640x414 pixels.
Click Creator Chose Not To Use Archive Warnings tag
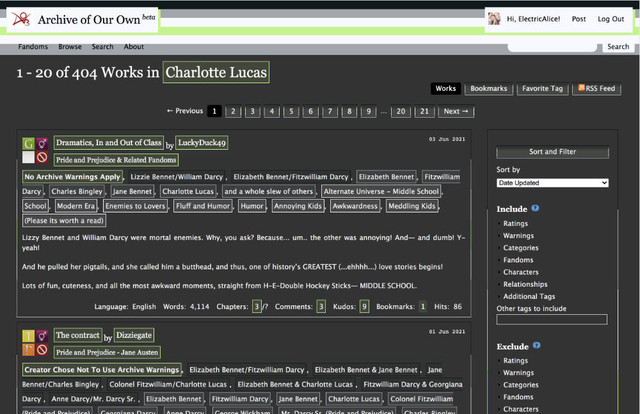tap(102, 369)
